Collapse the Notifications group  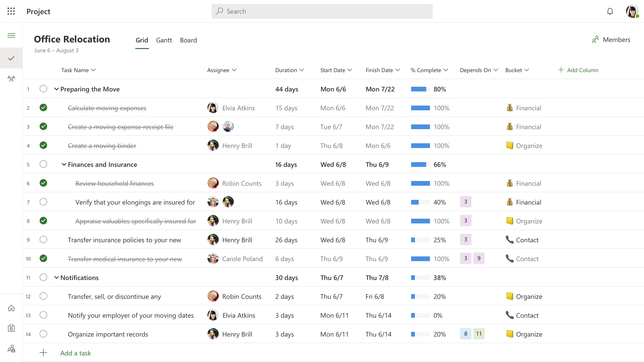click(x=57, y=277)
